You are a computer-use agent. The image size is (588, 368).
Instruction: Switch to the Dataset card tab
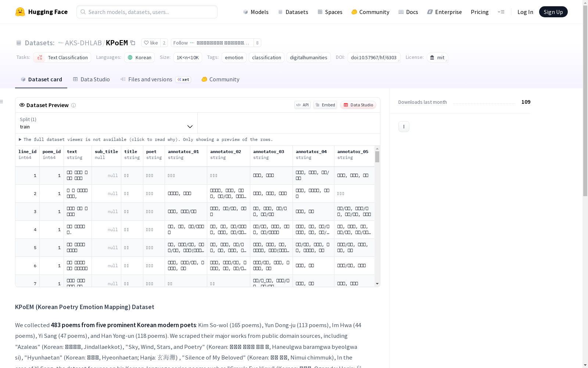[x=41, y=79]
